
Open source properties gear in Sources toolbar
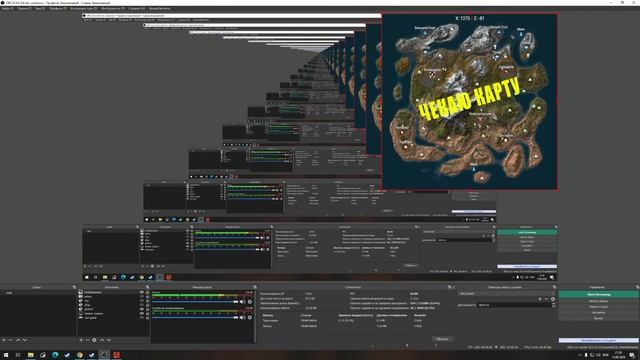(94, 340)
